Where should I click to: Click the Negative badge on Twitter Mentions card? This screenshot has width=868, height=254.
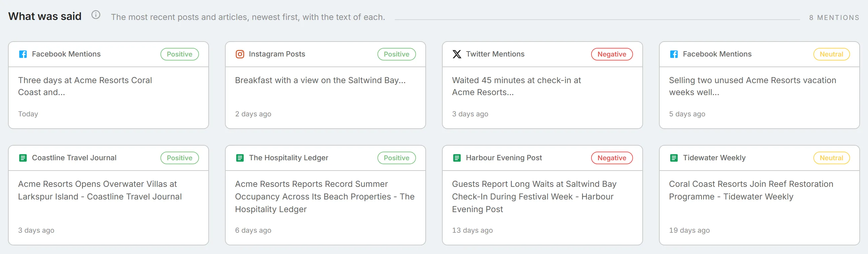tap(612, 54)
